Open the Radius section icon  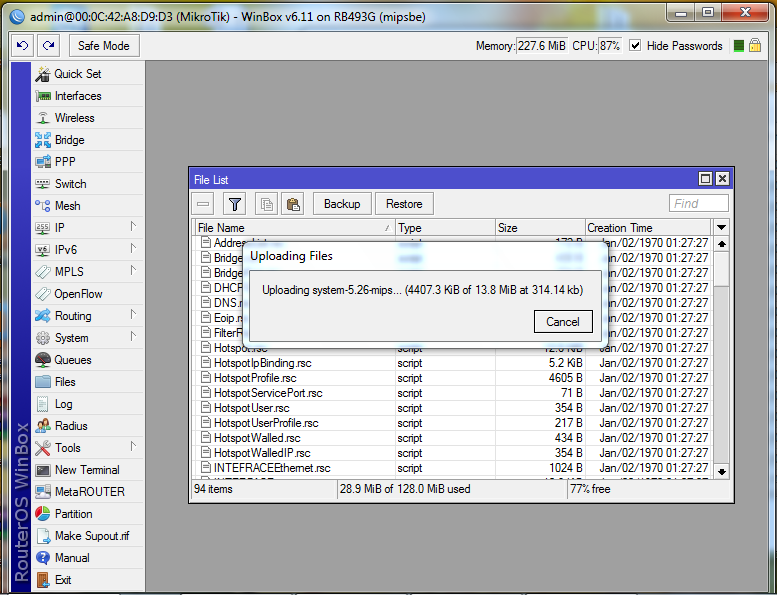pos(43,426)
